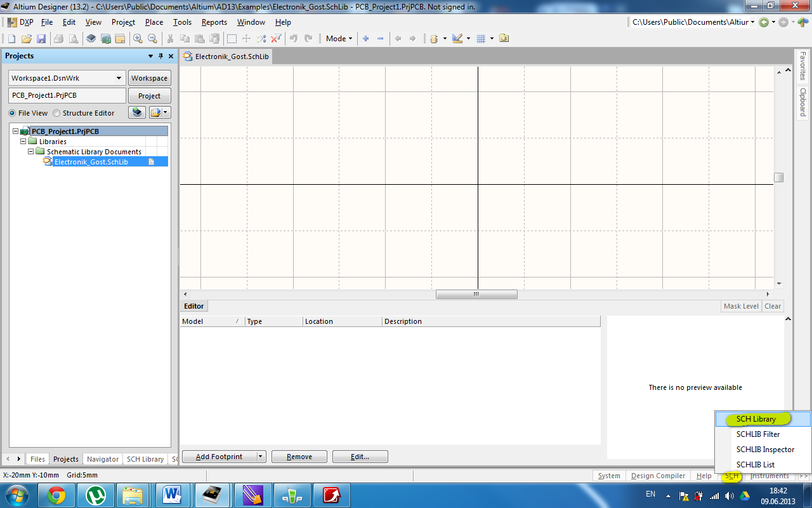Open an existing document with folder icon
This screenshot has width=812, height=508.
click(x=26, y=39)
